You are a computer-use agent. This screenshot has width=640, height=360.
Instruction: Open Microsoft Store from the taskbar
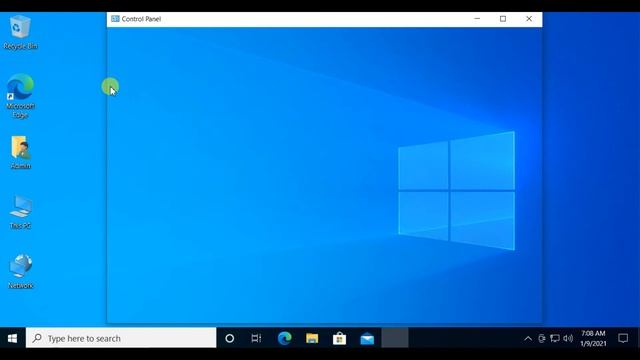(x=340, y=338)
